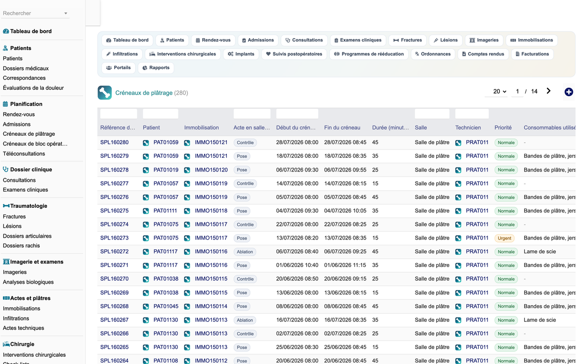The width and height of the screenshot is (588, 364).
Task: Open Suivis postopératoires toolbar shortcut
Action: coord(294,54)
